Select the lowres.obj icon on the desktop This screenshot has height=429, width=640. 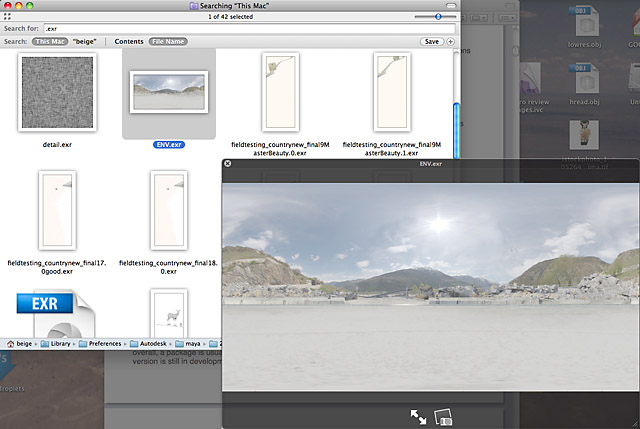click(584, 21)
